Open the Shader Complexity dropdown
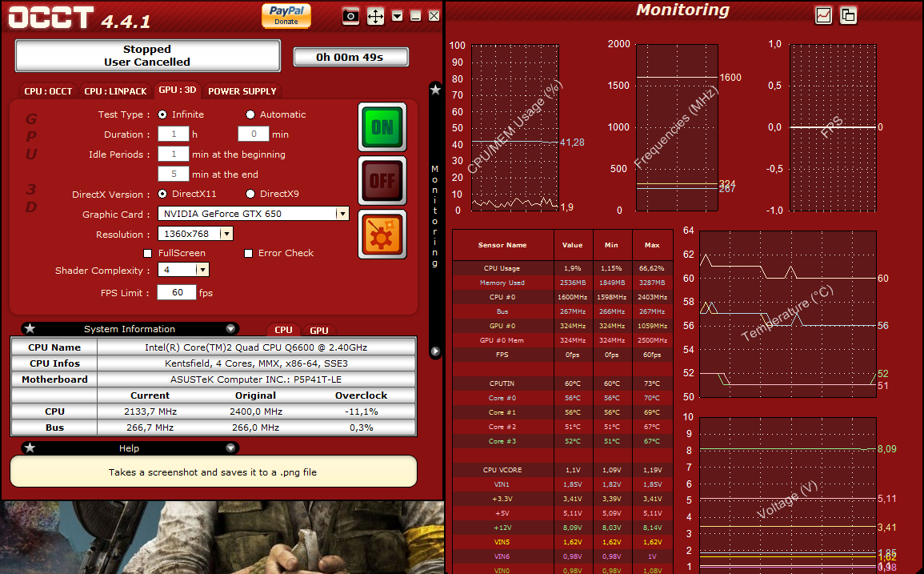Image resolution: width=924 pixels, height=574 pixels. point(202,270)
